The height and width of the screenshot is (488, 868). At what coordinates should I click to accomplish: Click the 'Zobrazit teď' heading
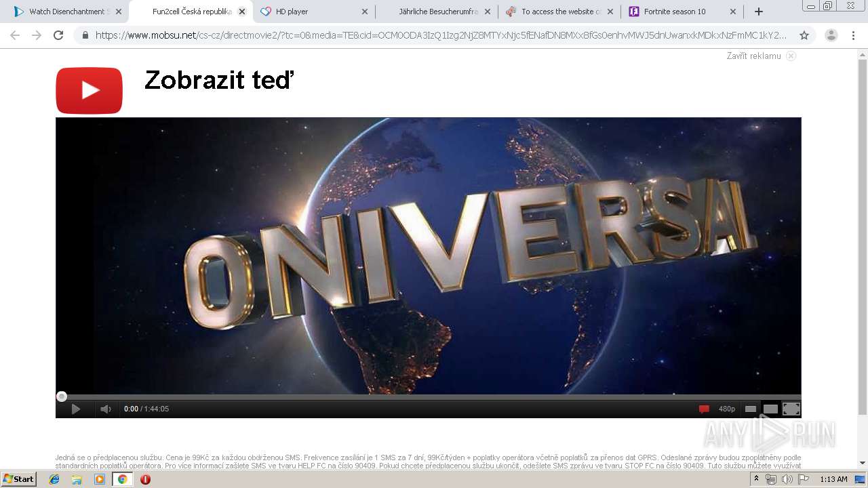click(219, 81)
